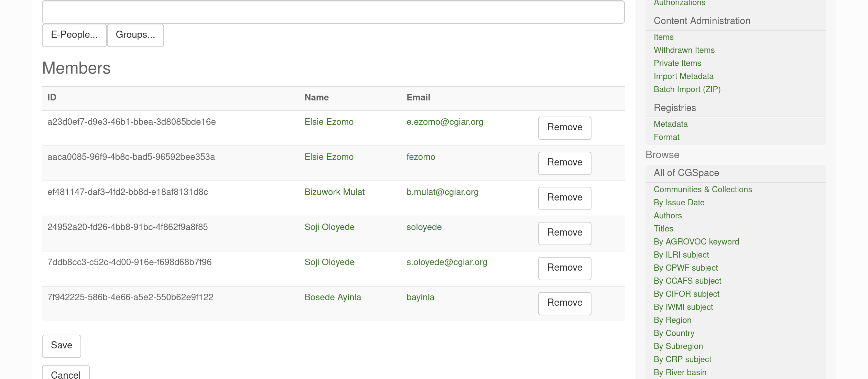
Task: Open the Groups... search button
Action: click(135, 35)
